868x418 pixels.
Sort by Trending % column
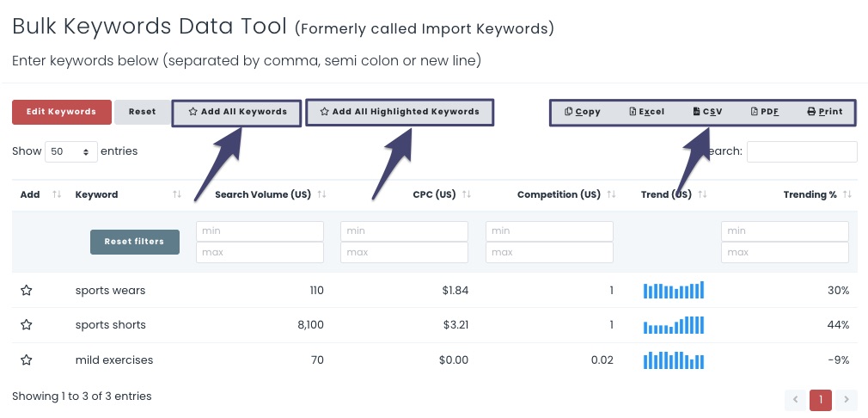pyautogui.click(x=810, y=194)
